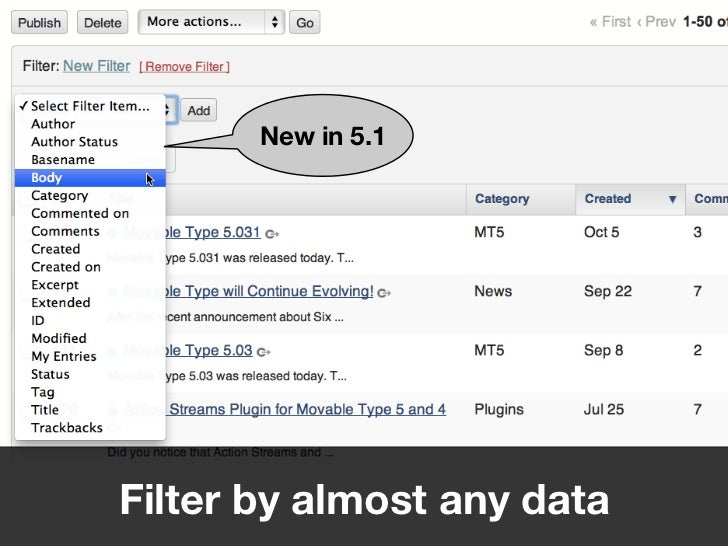728x546 pixels.
Task: Select ID filter option
Action: 90,321
